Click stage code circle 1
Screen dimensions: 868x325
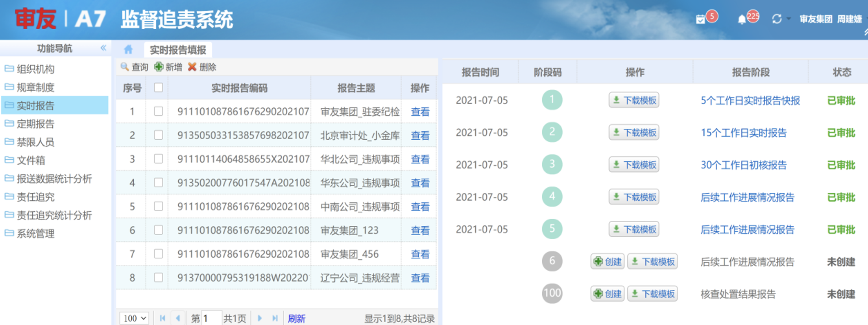(552, 100)
